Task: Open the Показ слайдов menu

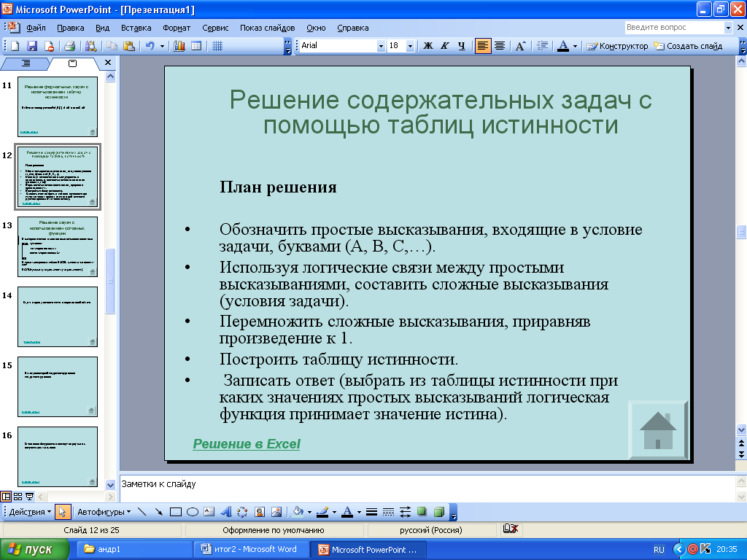Action: point(267,28)
